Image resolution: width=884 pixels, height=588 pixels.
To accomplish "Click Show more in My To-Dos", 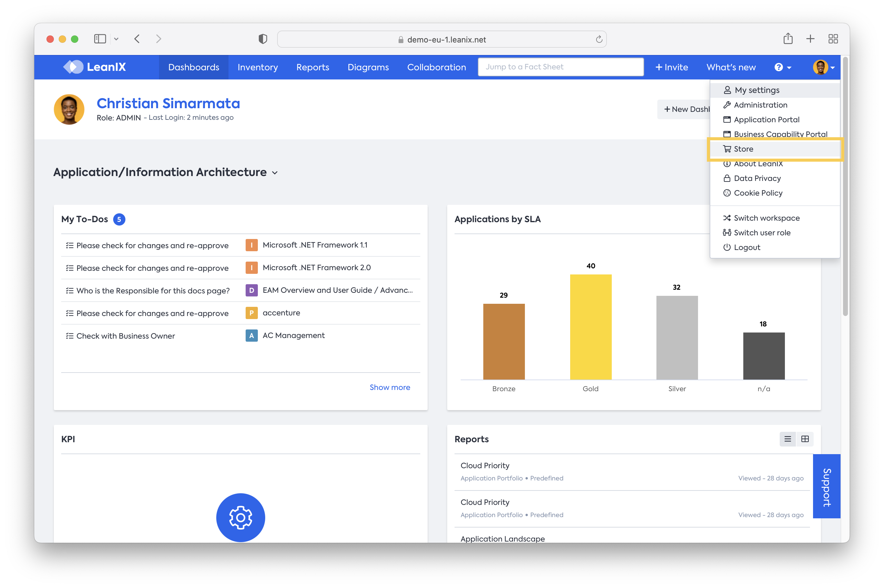I will (x=389, y=387).
